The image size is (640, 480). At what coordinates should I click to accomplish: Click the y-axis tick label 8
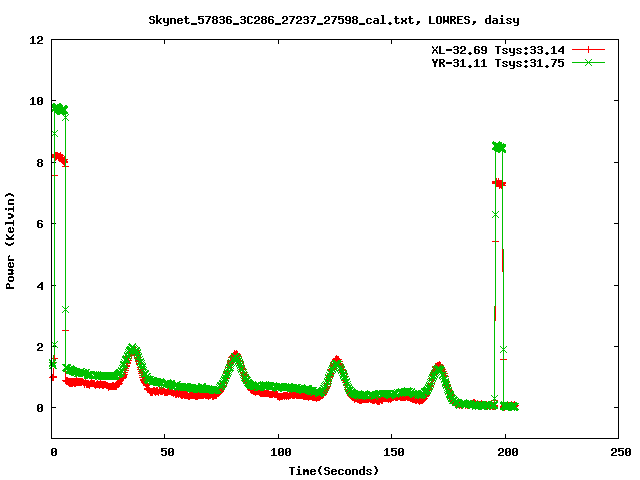pos(40,163)
